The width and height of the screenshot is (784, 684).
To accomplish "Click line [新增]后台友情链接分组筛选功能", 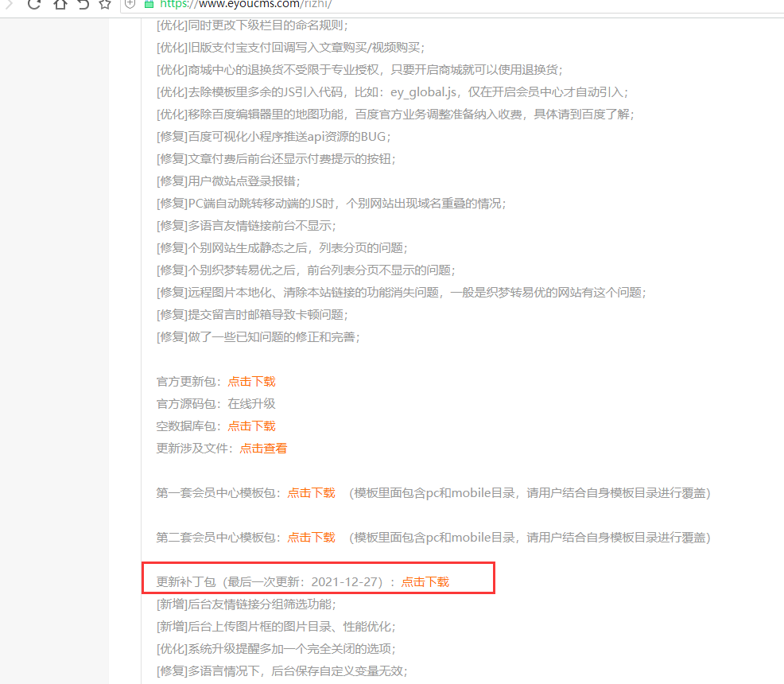I will [x=246, y=604].
